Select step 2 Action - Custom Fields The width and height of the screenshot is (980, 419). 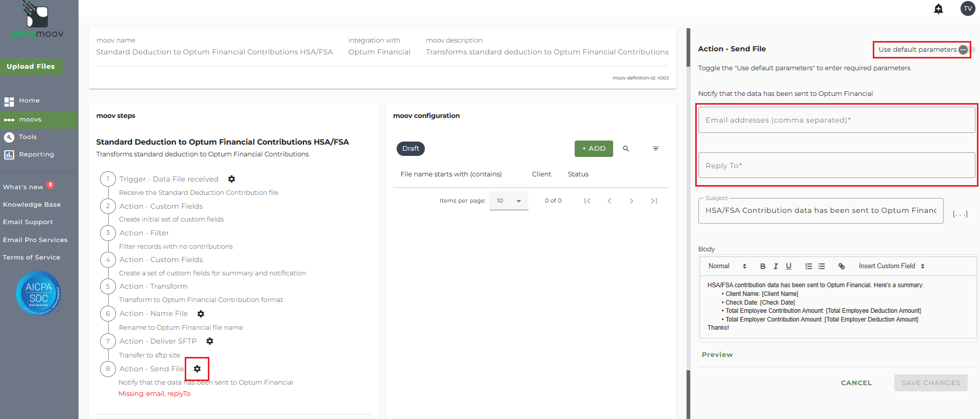(161, 206)
